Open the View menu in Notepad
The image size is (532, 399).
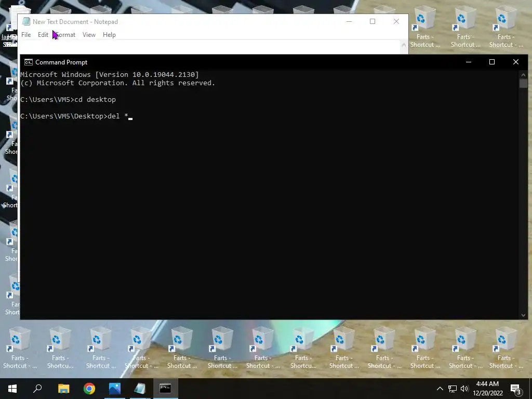[x=89, y=35]
